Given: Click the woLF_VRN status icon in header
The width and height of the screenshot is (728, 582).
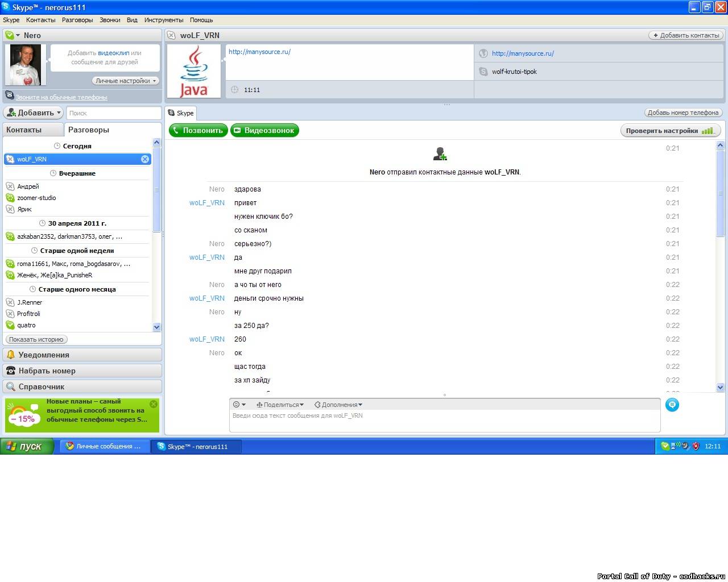Looking at the screenshot, I should click(171, 35).
